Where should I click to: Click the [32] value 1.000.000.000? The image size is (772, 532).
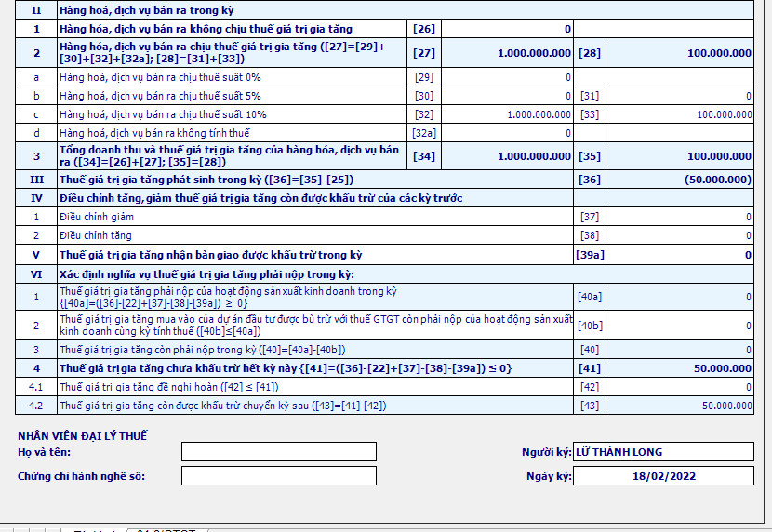tap(507, 114)
